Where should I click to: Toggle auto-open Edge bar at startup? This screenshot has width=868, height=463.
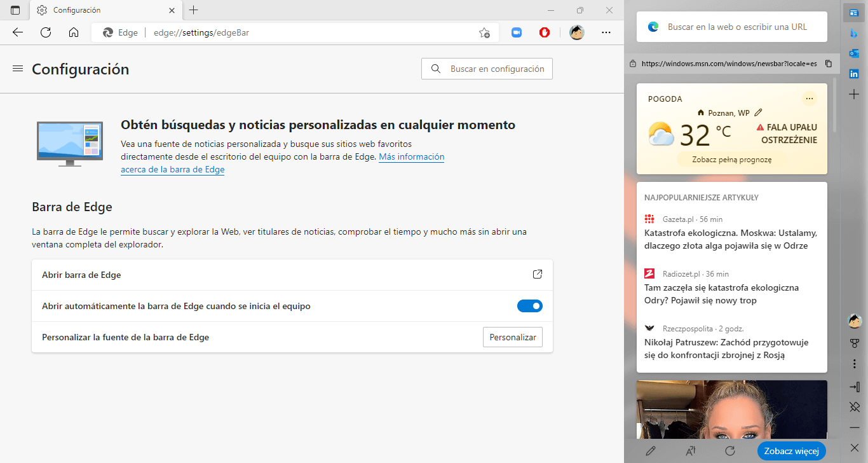[530, 306]
